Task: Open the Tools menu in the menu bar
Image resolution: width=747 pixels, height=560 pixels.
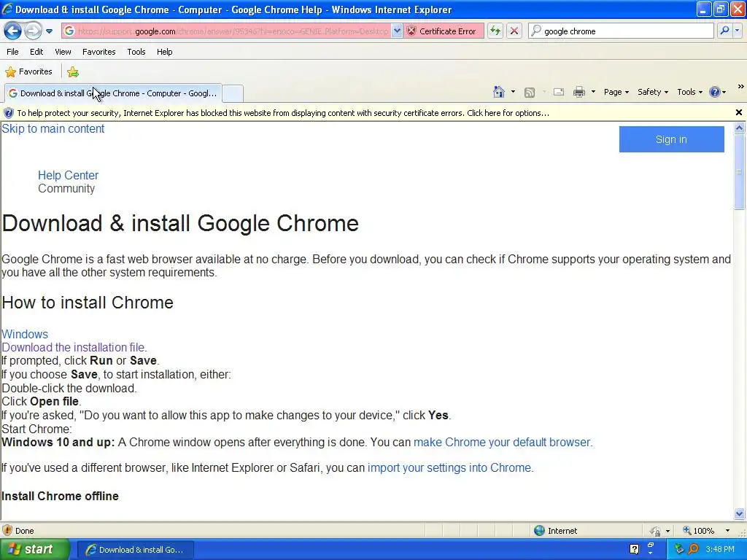Action: coord(136,52)
